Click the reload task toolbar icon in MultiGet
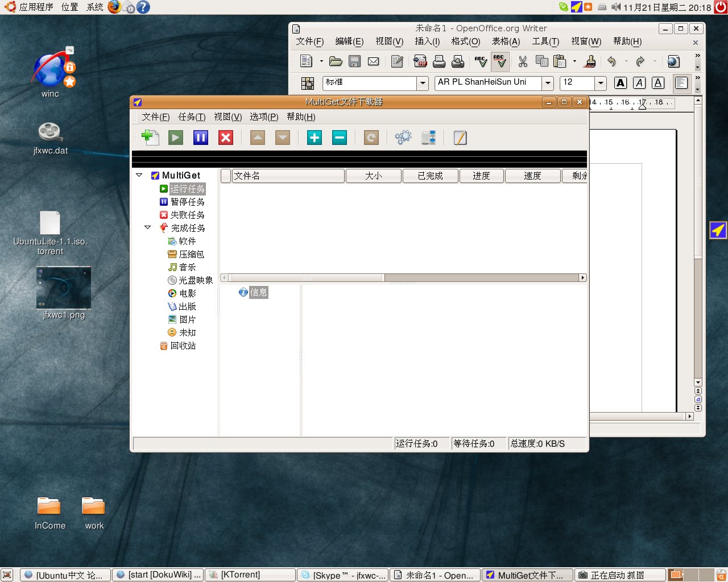 371,138
